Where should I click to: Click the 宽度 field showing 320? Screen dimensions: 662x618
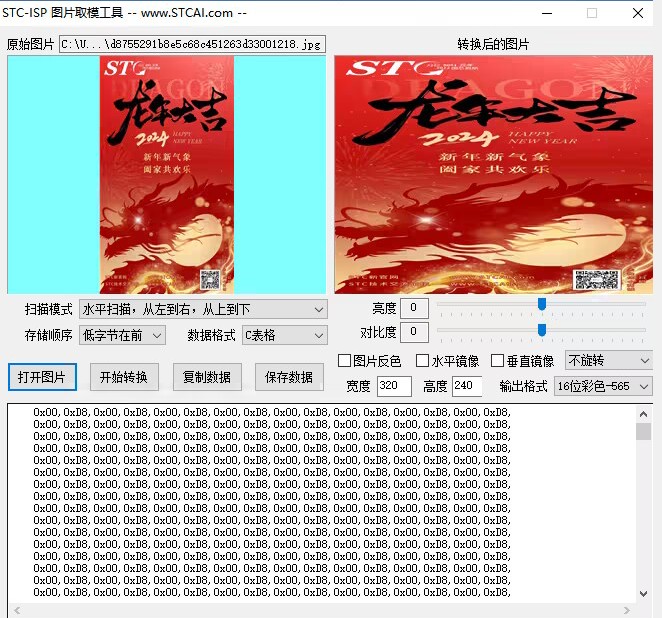coord(394,386)
